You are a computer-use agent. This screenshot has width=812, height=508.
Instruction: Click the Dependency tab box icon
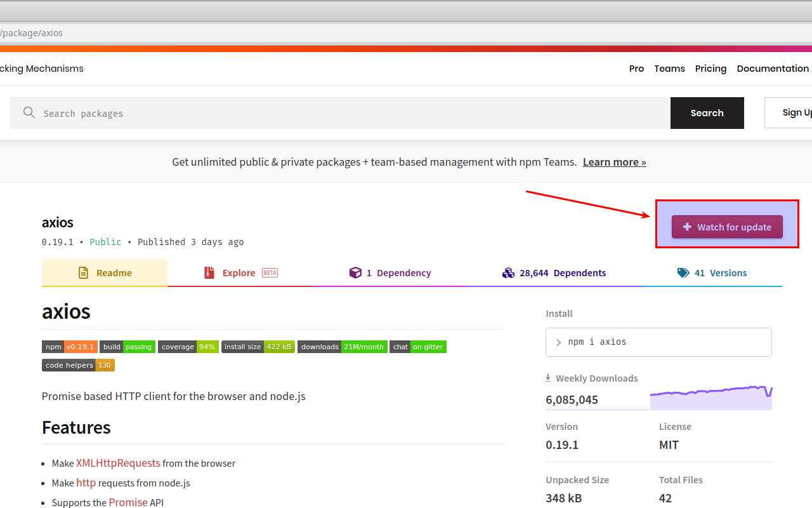[355, 272]
